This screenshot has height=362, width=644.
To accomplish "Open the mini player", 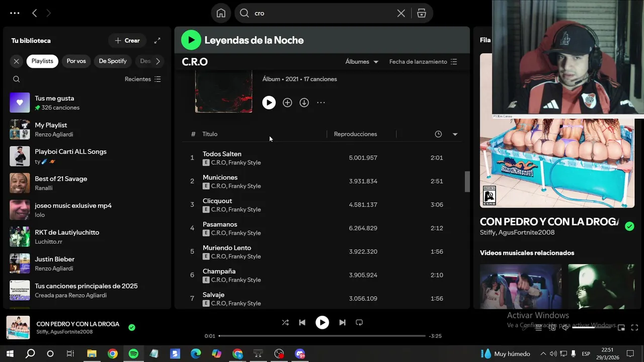I will click(x=621, y=328).
